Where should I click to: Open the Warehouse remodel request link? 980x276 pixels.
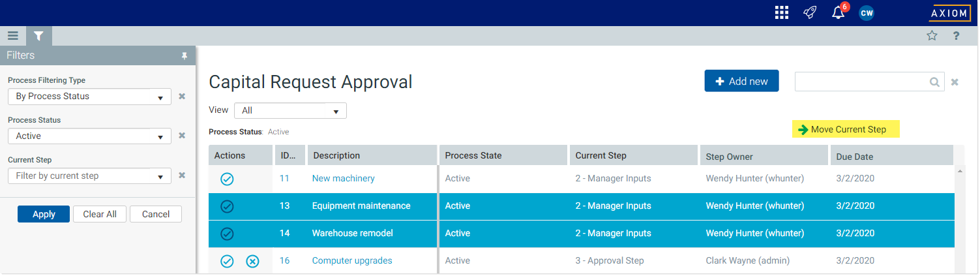[x=352, y=234]
